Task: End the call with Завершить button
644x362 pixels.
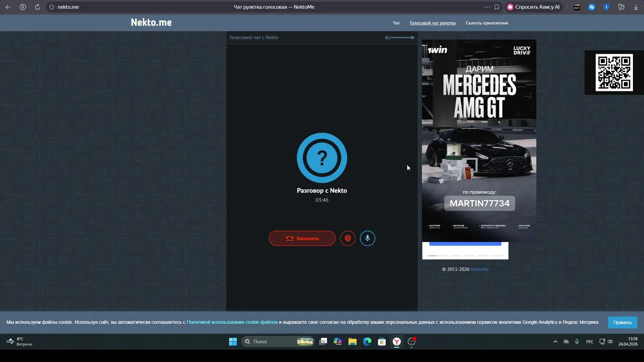Action: tap(302, 238)
